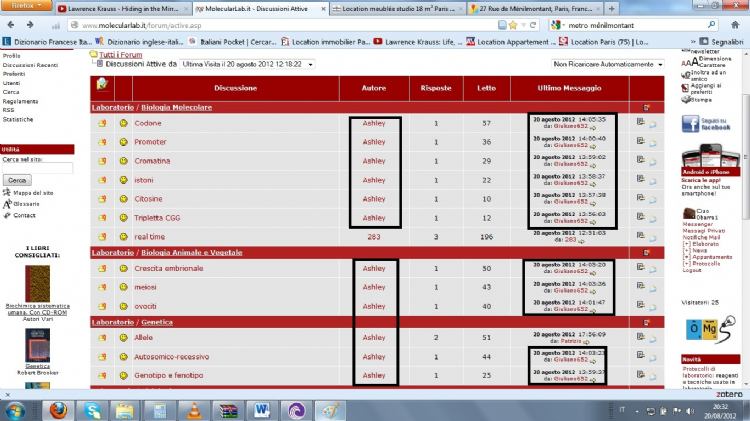Open Glossario in Utilità menu
Viewport: 750px width, 421px height.
[x=26, y=204]
